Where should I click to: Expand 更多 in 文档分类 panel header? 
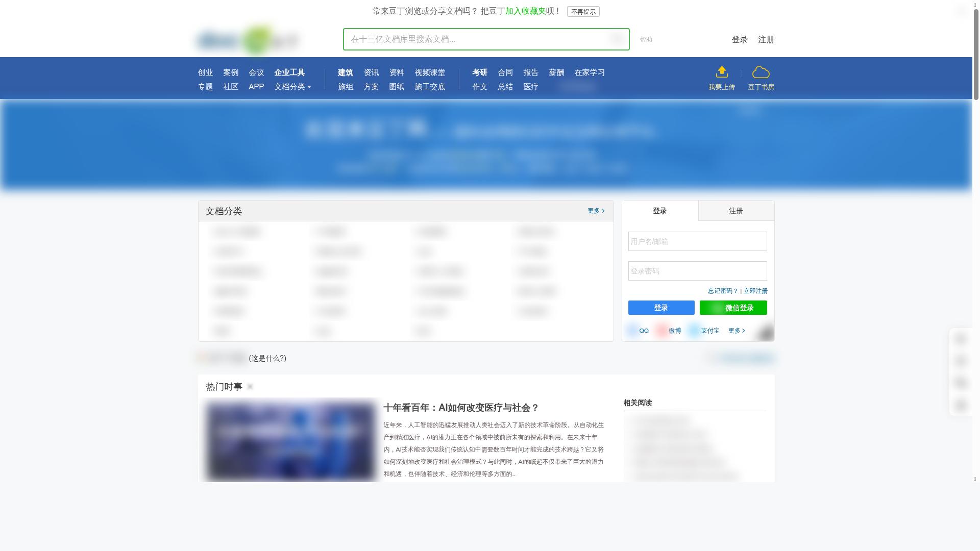596,211
